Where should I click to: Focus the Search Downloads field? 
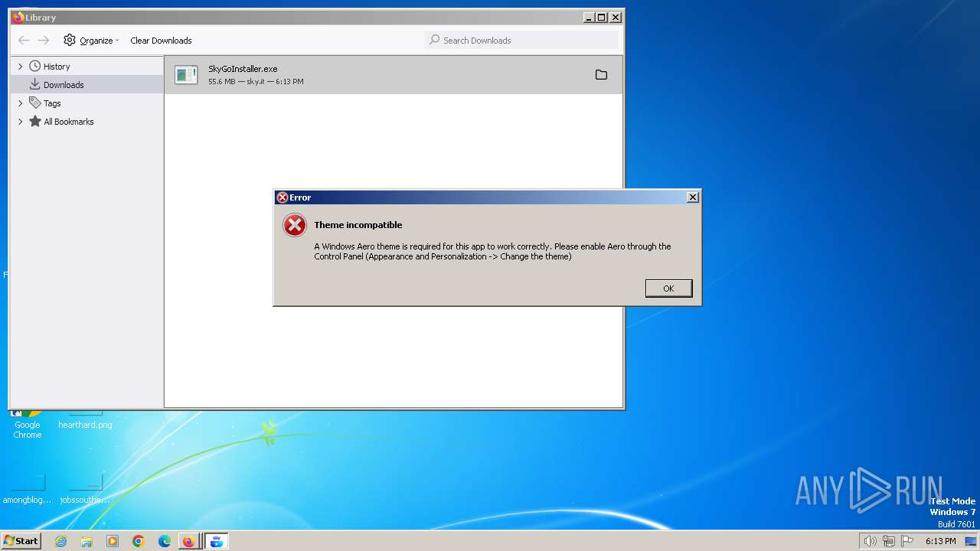coord(521,41)
